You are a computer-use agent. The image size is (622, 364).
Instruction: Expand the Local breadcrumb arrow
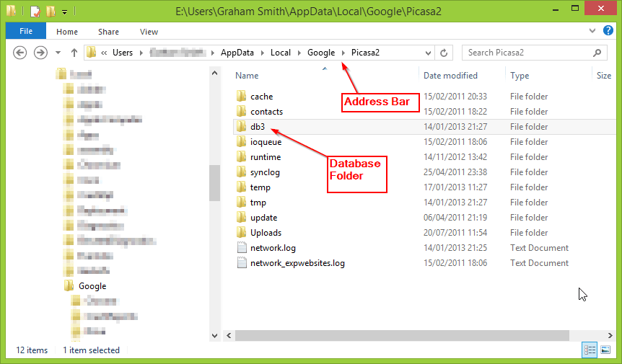(299, 53)
